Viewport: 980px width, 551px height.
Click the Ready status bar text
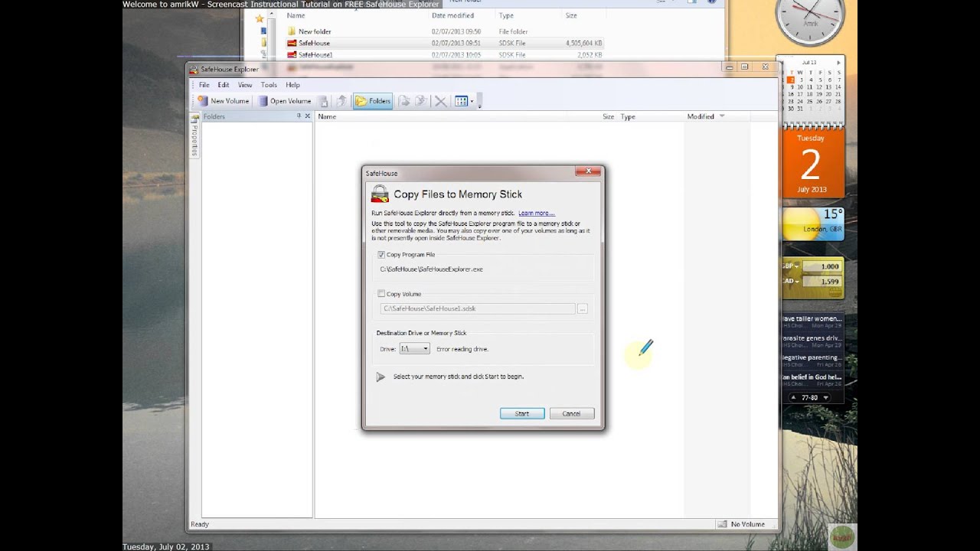(x=200, y=524)
